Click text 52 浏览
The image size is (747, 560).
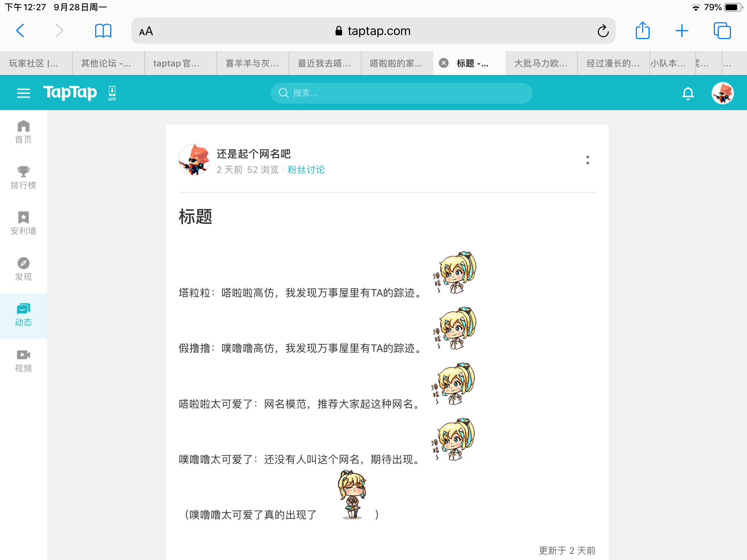coord(263,170)
